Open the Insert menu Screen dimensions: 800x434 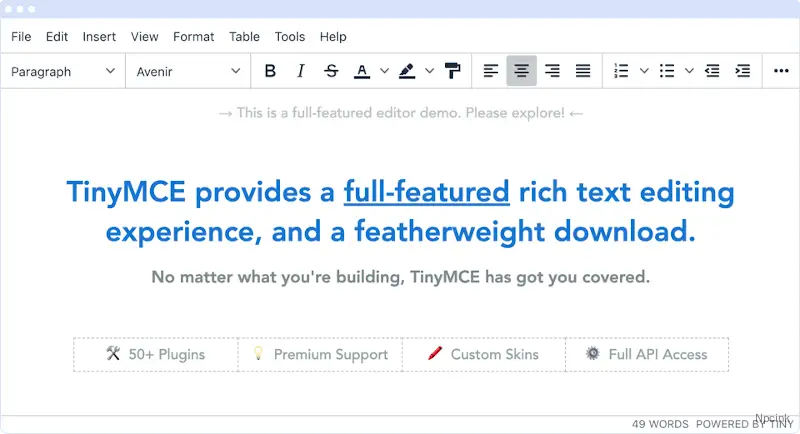click(x=99, y=37)
